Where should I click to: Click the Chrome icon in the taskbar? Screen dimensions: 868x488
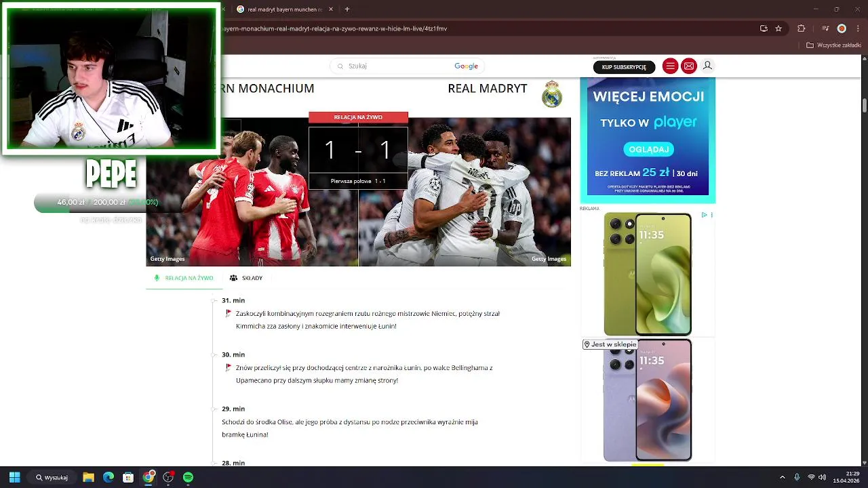pyautogui.click(x=148, y=477)
